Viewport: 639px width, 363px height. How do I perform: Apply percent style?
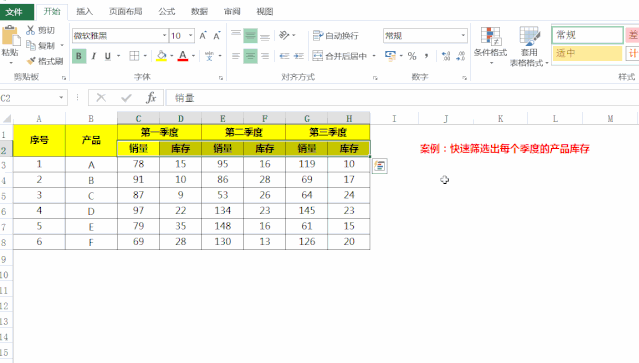click(412, 56)
